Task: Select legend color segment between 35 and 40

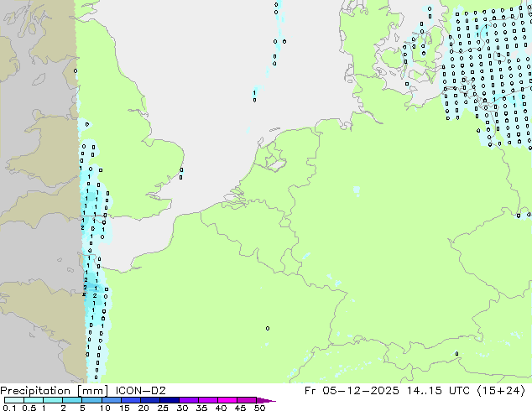Action: point(207,400)
